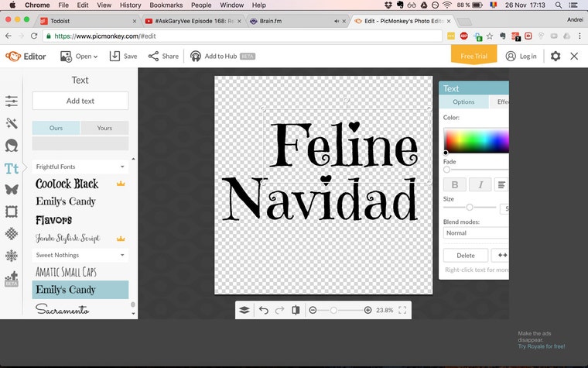Expand the Frightful Fonts dropdown
Screen dimensions: 588x368
tap(80, 167)
